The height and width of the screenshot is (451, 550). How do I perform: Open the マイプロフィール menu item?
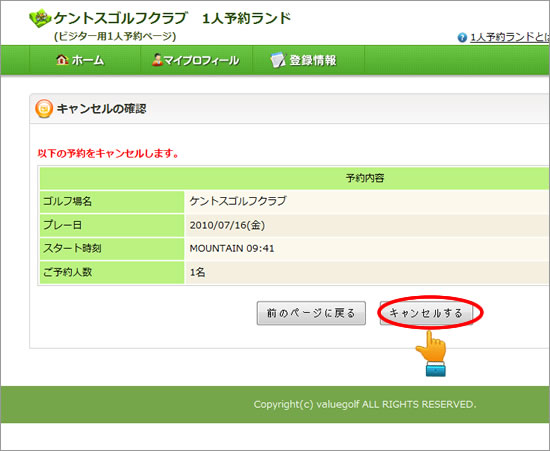coord(196,60)
